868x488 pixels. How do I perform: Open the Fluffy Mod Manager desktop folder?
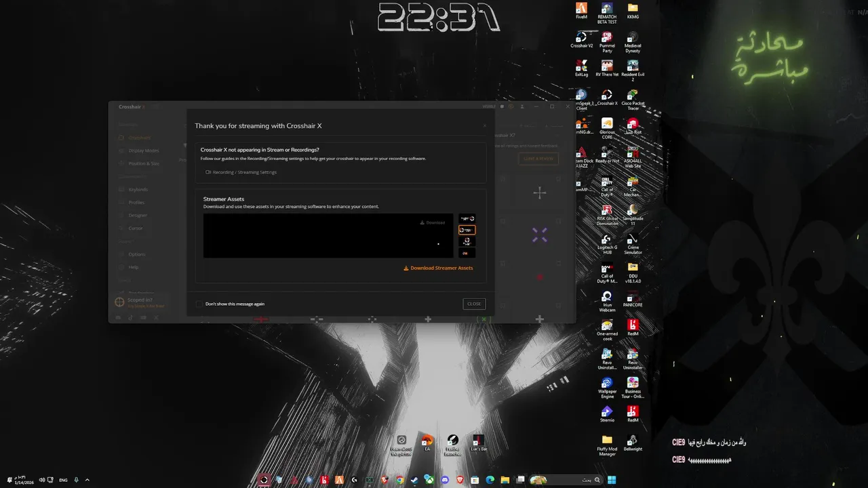pos(607,445)
